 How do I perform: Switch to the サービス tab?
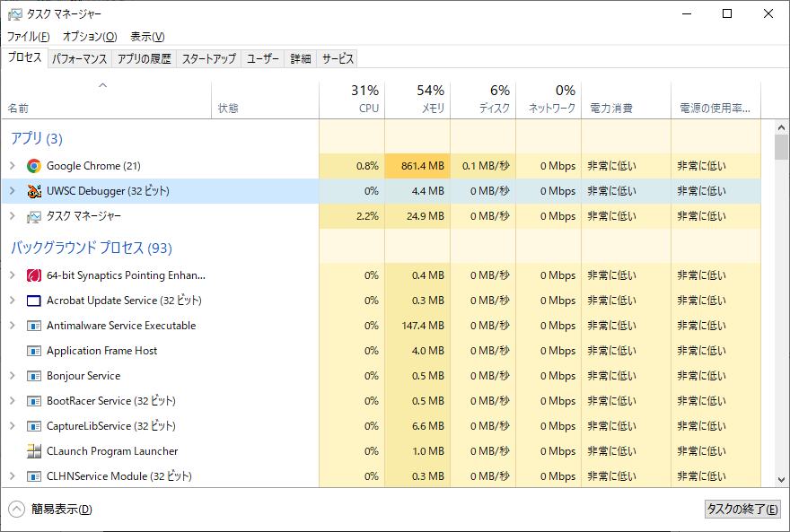click(338, 59)
